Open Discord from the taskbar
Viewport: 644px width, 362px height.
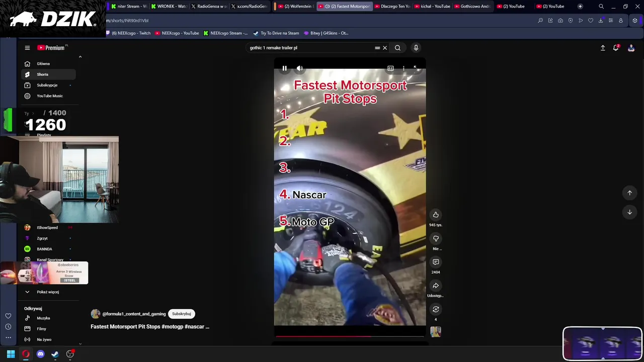[x=40, y=354]
